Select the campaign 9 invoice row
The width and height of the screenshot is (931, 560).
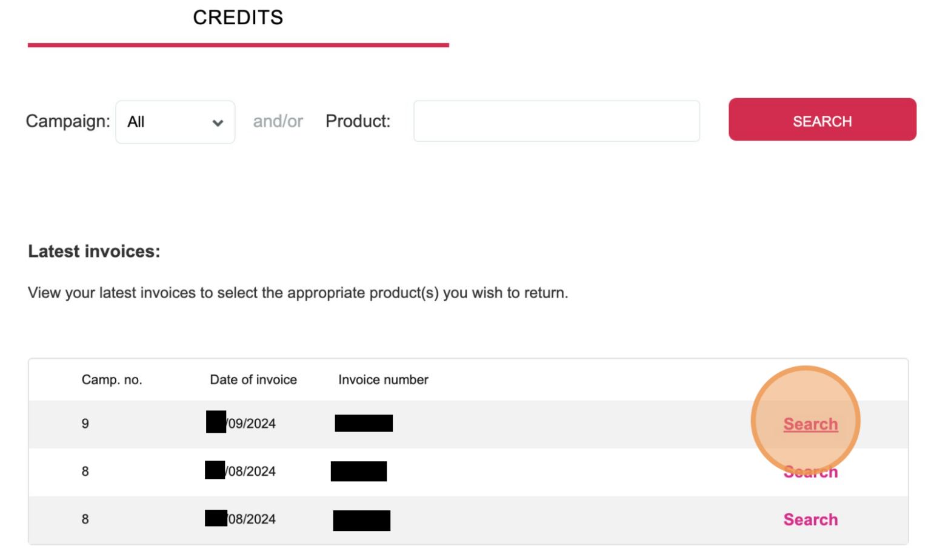pyautogui.click(x=424, y=424)
